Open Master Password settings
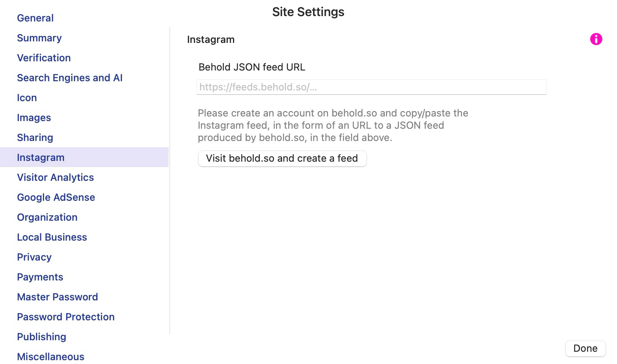 (x=57, y=297)
